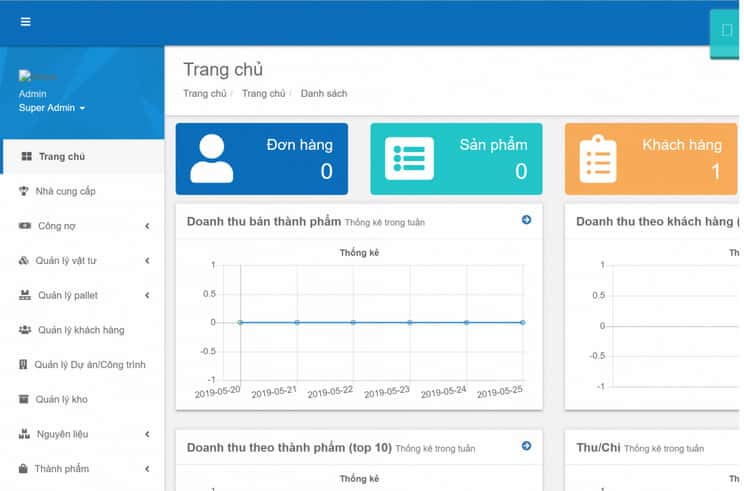Open the teal settings panel icon

point(726,30)
